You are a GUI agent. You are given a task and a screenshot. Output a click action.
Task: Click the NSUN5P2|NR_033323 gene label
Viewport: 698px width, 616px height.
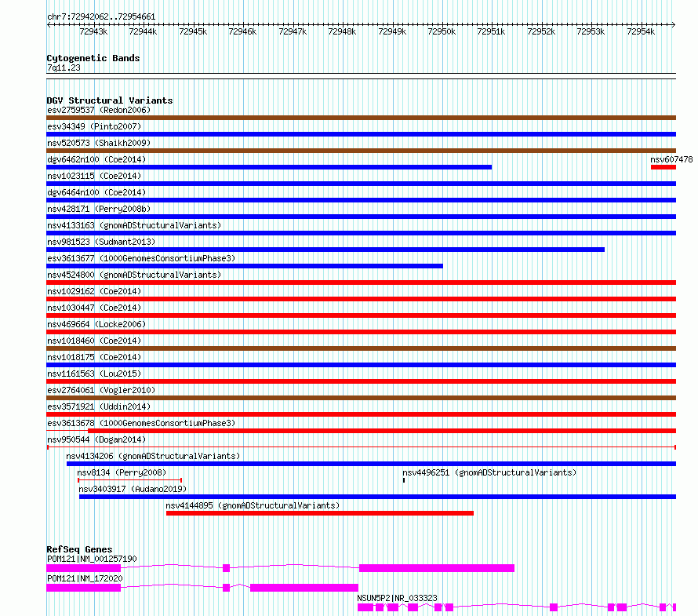pos(397,598)
